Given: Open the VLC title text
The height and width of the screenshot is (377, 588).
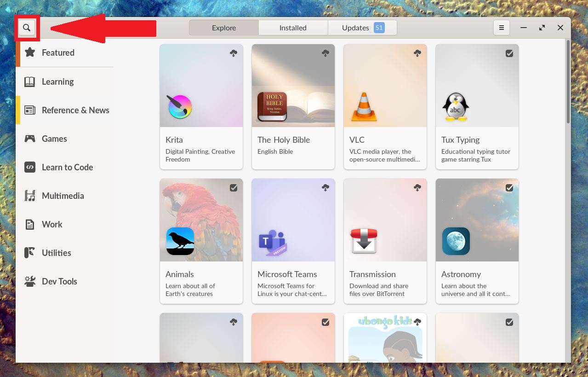Looking at the screenshot, I should point(357,139).
